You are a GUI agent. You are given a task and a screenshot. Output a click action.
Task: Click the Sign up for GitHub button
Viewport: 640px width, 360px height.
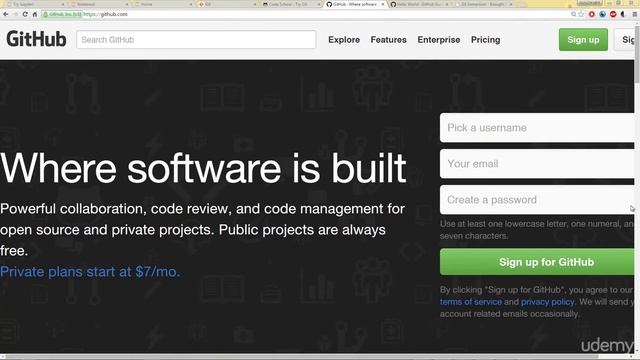click(537, 262)
